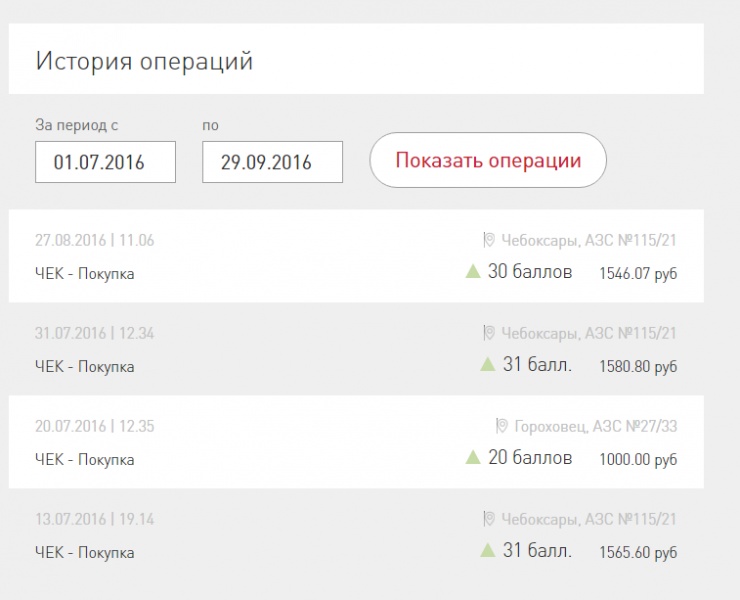This screenshot has height=600, width=740.
Task: Select the 27.08.2016 ЧЕК - Покупка entry
Action: pos(84,274)
